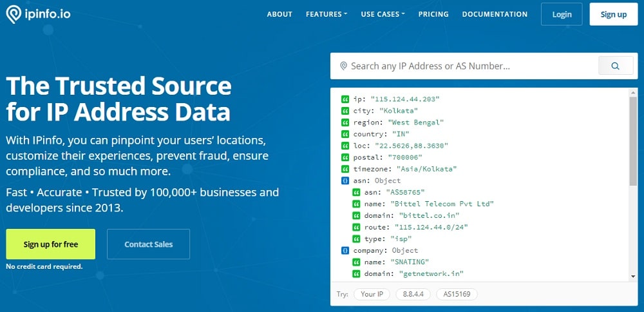Select the "IN" country value
The image size is (644, 312).
click(x=401, y=134)
